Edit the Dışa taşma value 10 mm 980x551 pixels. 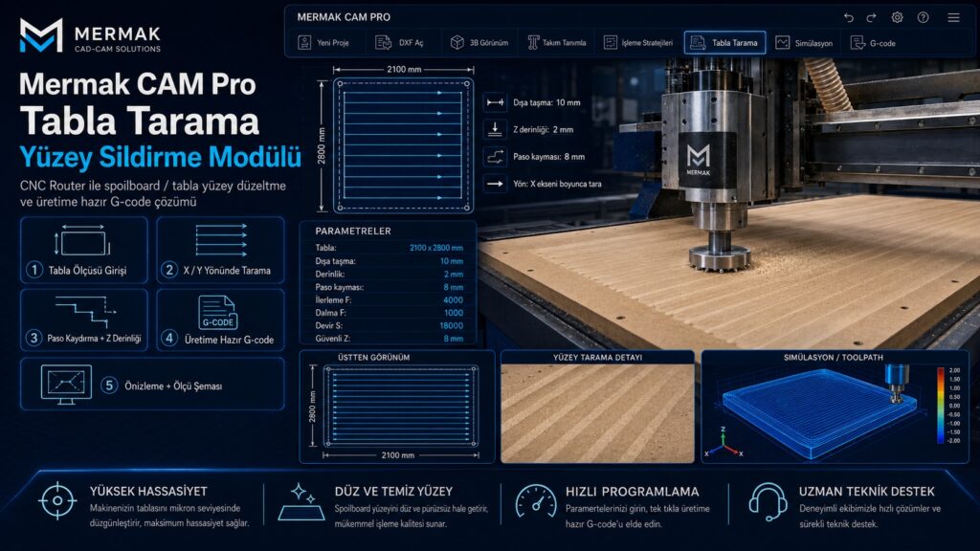coord(452,261)
